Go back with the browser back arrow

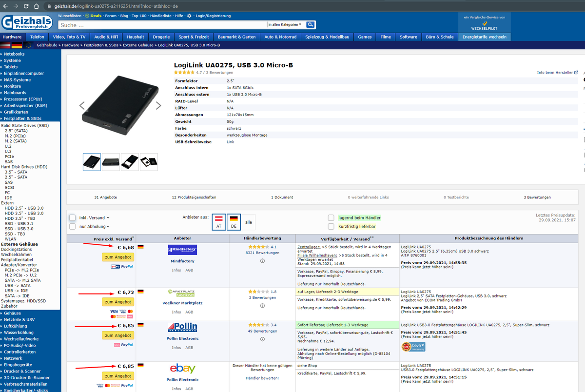point(6,6)
